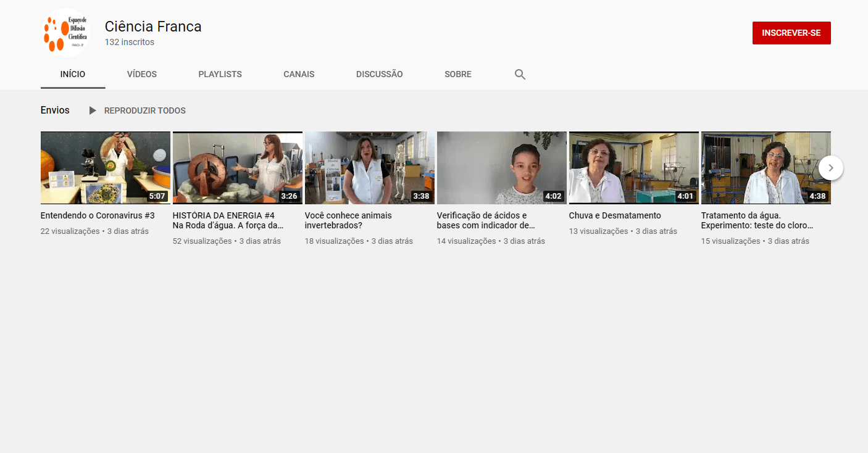Screen dimensions: 868x453
Task: Play the HISTÓRIA DA ENERGIA #4 thumbnail
Action: click(x=237, y=167)
